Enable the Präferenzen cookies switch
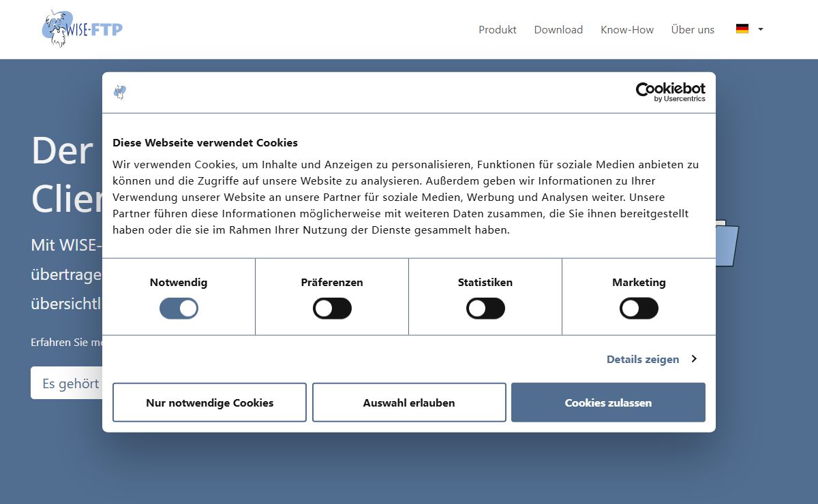 (x=332, y=309)
